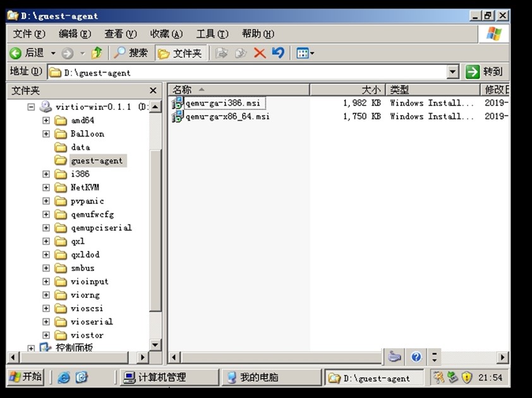Click the security shield tray icon

pos(467,377)
